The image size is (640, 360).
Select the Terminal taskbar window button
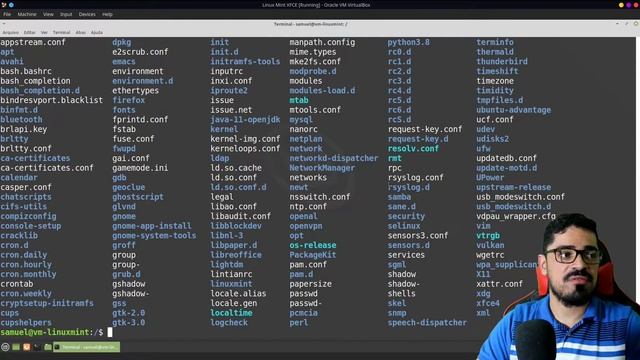(87, 347)
